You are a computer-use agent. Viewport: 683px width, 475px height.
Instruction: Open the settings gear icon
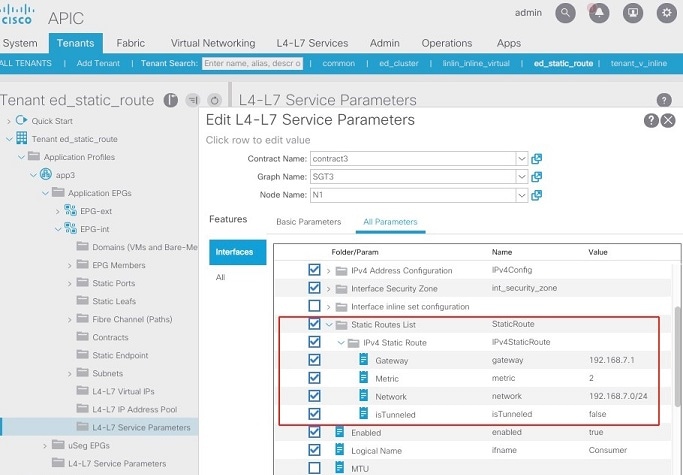point(666,13)
